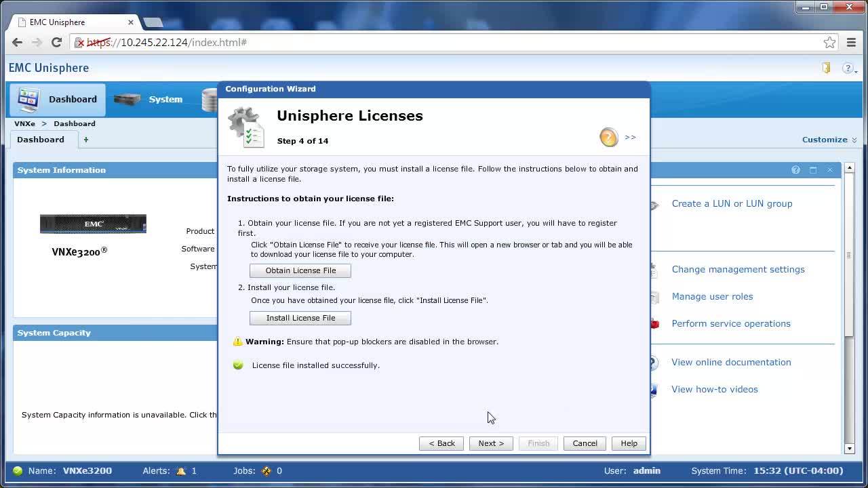Open the System navigation item
This screenshot has width=868, height=488.
point(149,100)
